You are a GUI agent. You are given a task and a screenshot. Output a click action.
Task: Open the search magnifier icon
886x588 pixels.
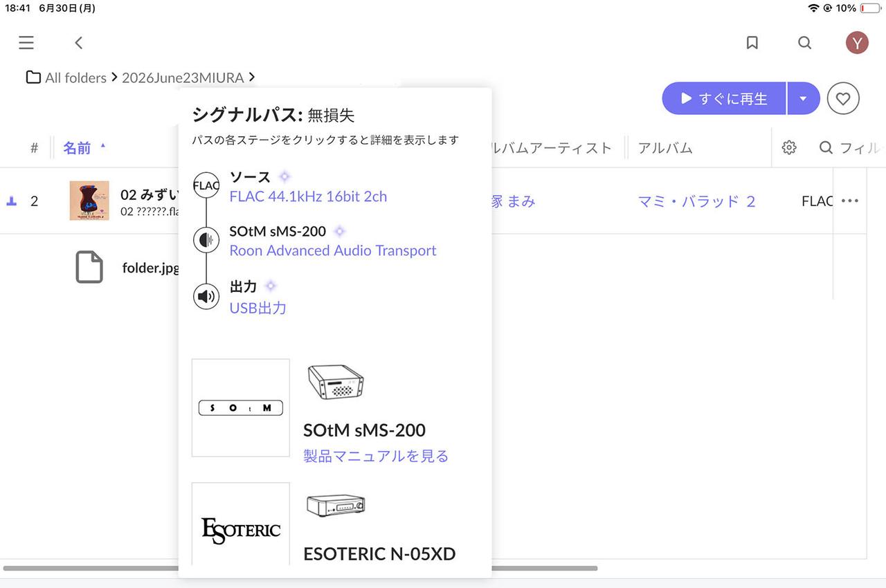[x=804, y=43]
